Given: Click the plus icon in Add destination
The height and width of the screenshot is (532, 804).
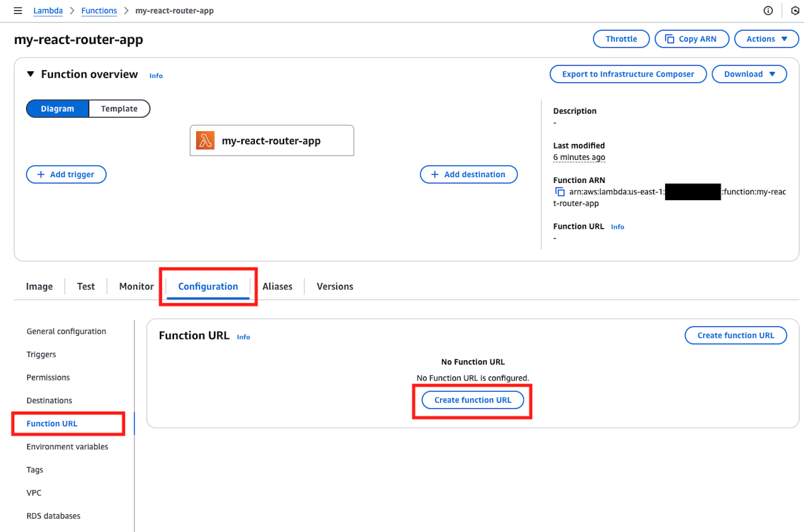Looking at the screenshot, I should click(435, 175).
